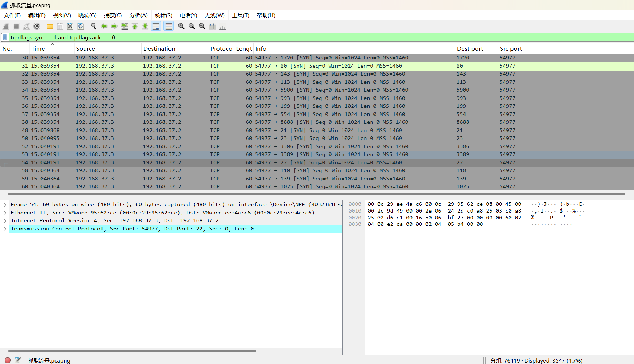Image resolution: width=634 pixels, height=364 pixels.
Task: Expand Transmission Control Protocol node
Action: pos(5,229)
